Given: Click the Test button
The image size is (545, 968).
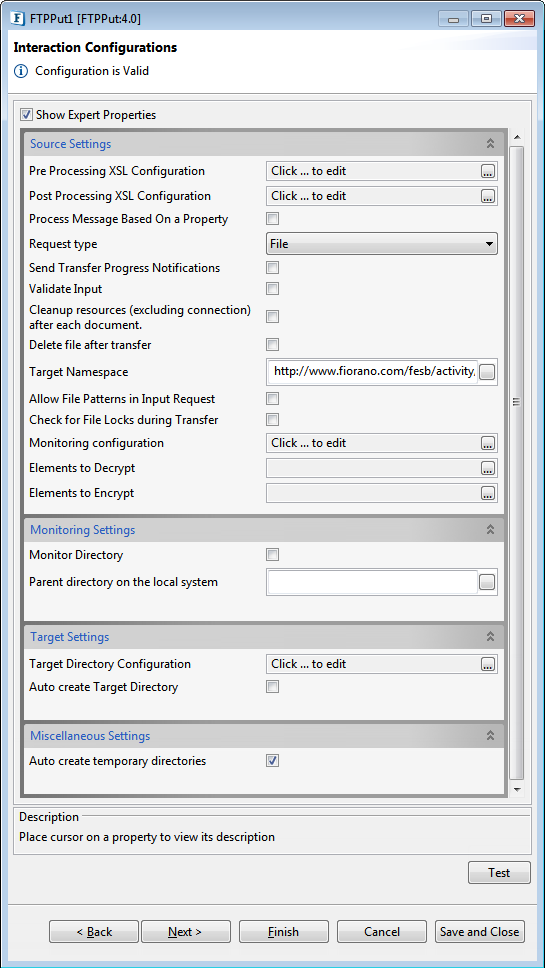Looking at the screenshot, I should pos(499,872).
